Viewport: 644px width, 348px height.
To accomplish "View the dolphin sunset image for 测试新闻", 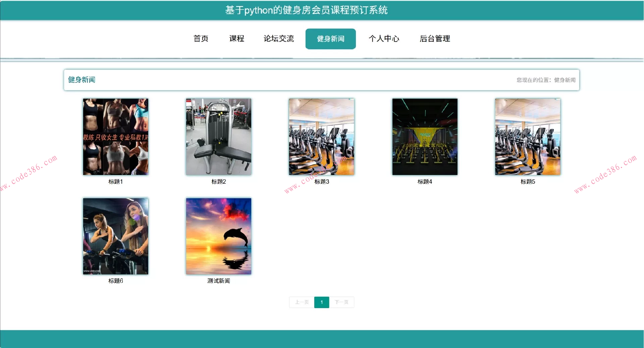I will tap(218, 236).
